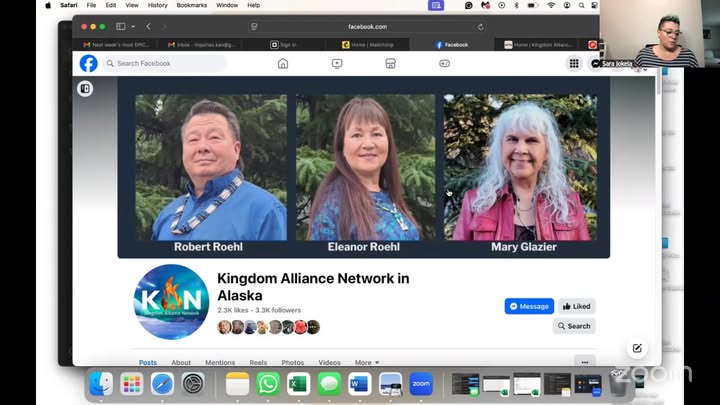This screenshot has width=720, height=405.
Task: Open the Facebook menu grid icon
Action: click(574, 63)
